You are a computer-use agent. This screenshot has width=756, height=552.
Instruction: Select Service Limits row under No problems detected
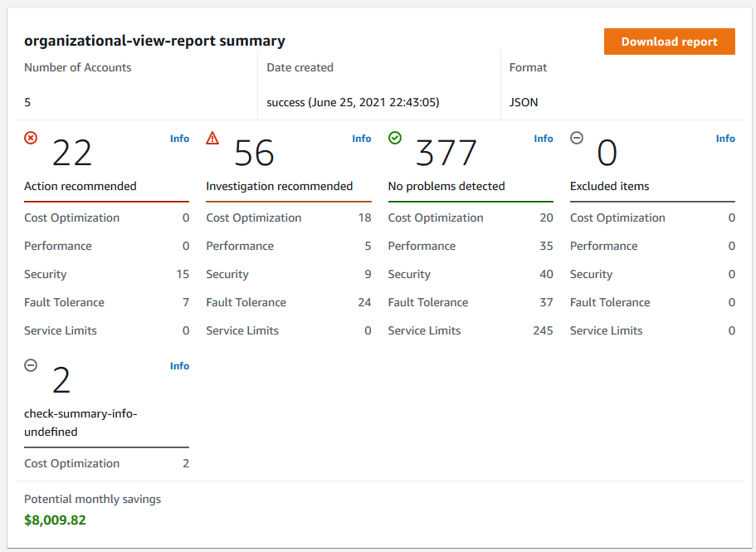(x=471, y=330)
